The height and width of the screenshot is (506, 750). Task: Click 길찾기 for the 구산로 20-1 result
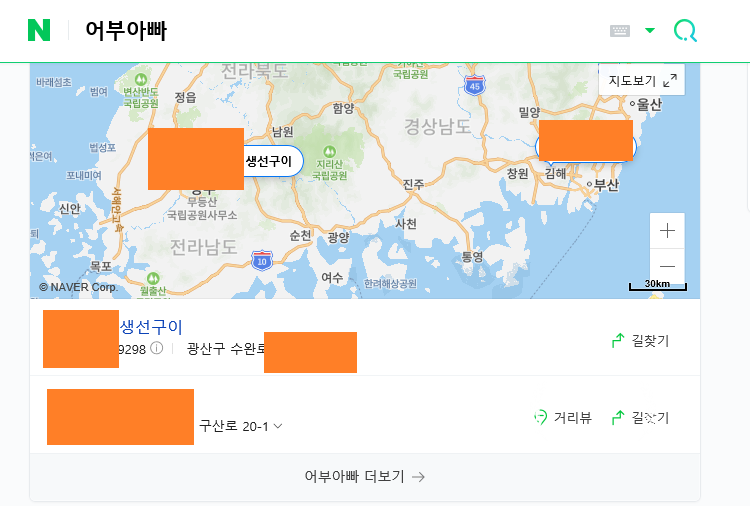[640, 418]
